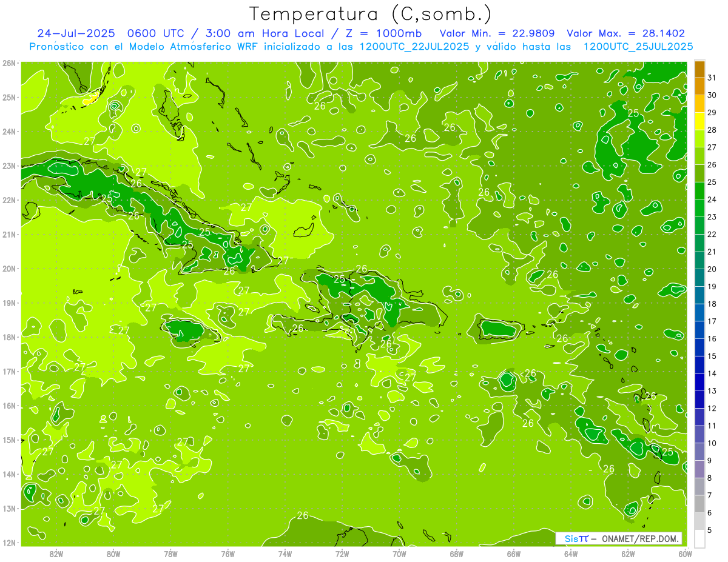
Task: Select the Valor Max. = 28.1402 value
Action: pyautogui.click(x=625, y=33)
